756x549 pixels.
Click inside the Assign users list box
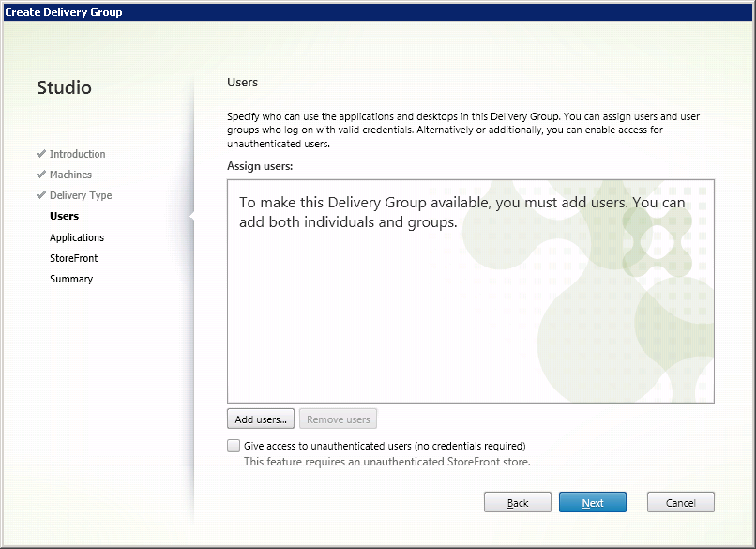click(469, 319)
